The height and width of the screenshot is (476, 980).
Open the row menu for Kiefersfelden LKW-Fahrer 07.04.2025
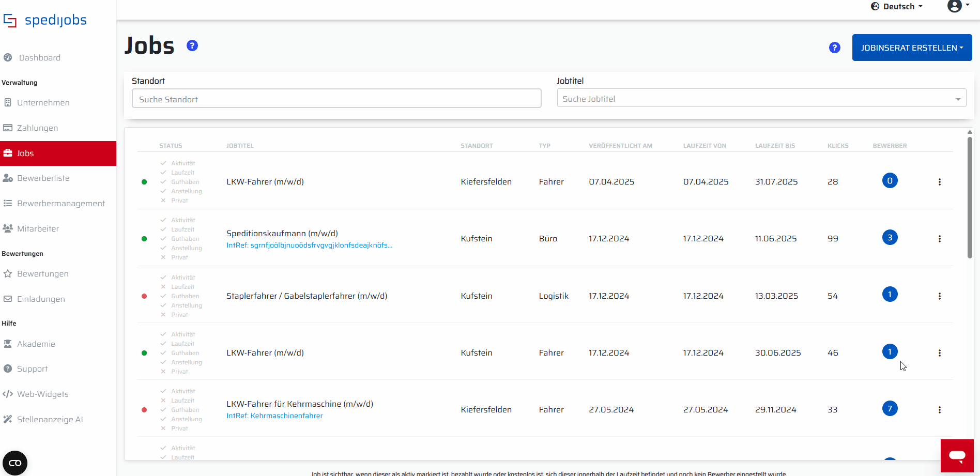(x=940, y=182)
